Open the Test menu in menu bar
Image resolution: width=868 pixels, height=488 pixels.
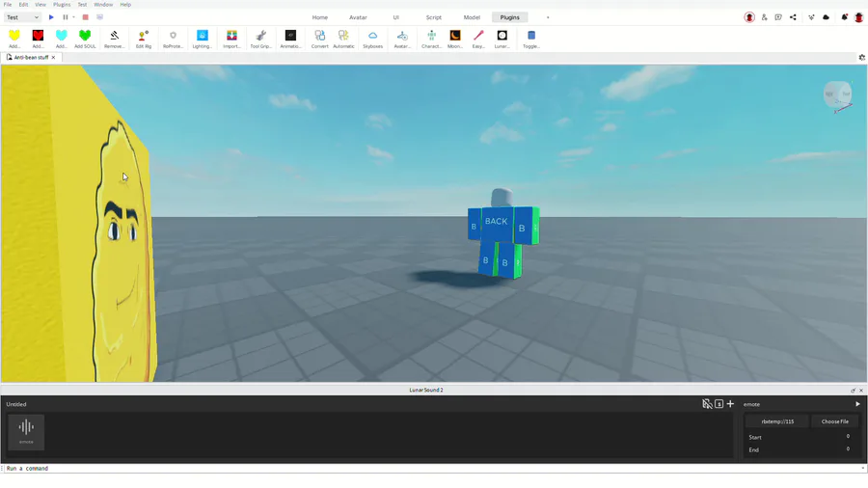click(x=82, y=5)
